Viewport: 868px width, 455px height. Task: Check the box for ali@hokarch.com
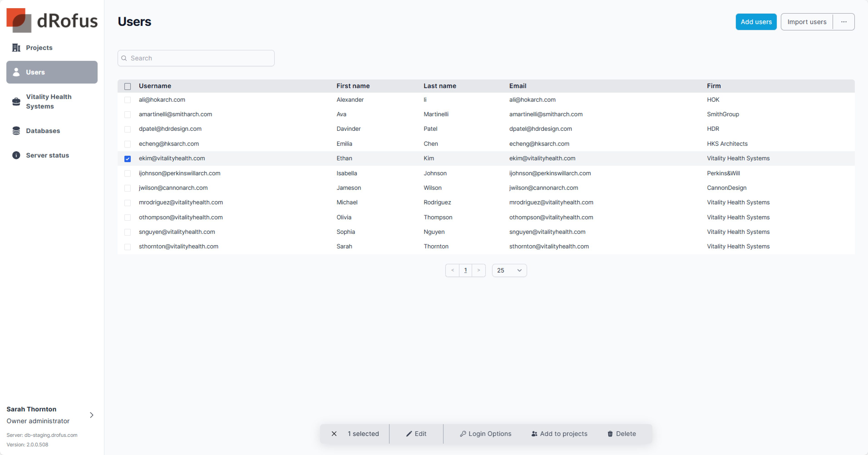coord(127,100)
